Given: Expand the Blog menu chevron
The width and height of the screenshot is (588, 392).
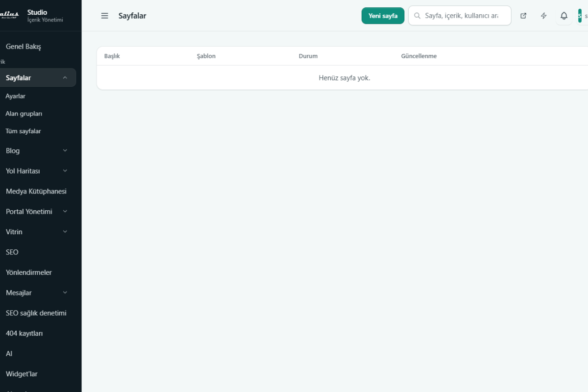Looking at the screenshot, I should point(65,150).
